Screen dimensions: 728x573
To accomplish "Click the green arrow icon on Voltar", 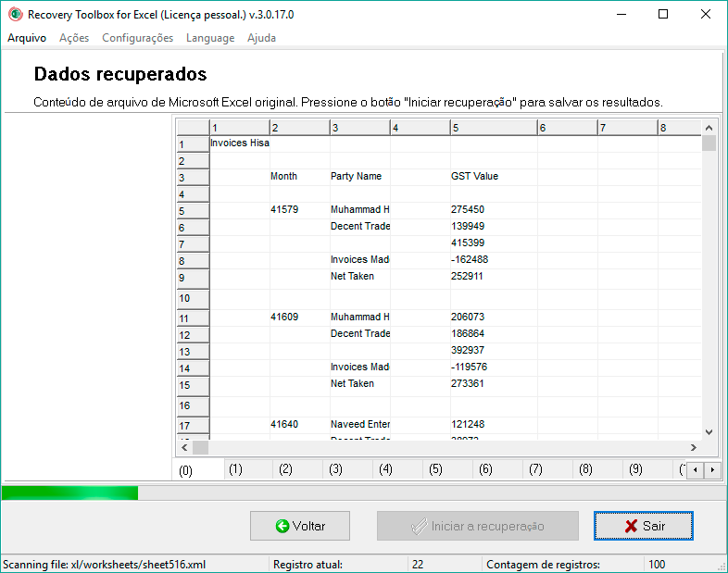I will pyautogui.click(x=282, y=526).
